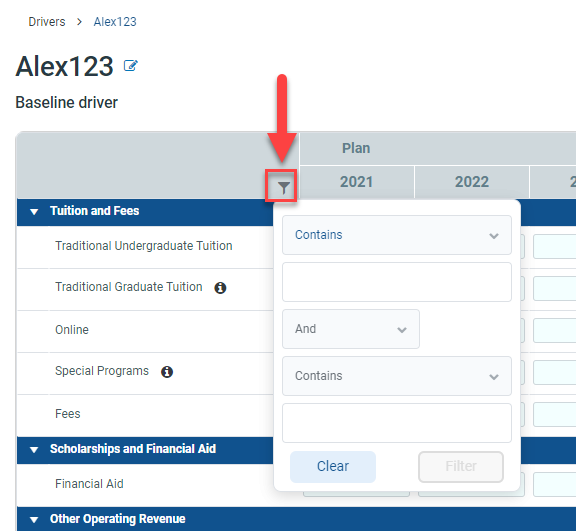Click the edit pencil icon beside Alex123
Screen dimensions: 576x531
(x=130, y=66)
